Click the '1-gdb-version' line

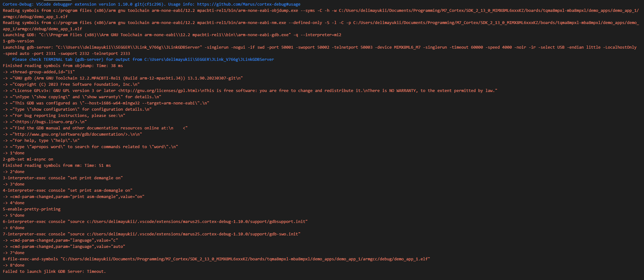click(18, 41)
